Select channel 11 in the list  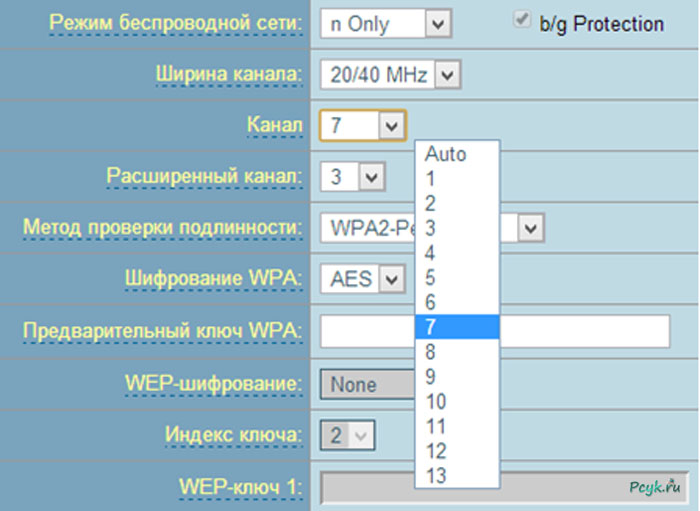457,426
